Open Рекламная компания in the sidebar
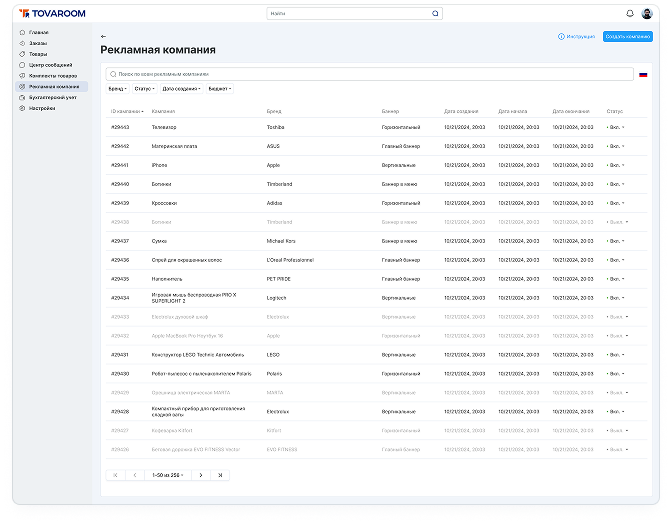 point(51,87)
